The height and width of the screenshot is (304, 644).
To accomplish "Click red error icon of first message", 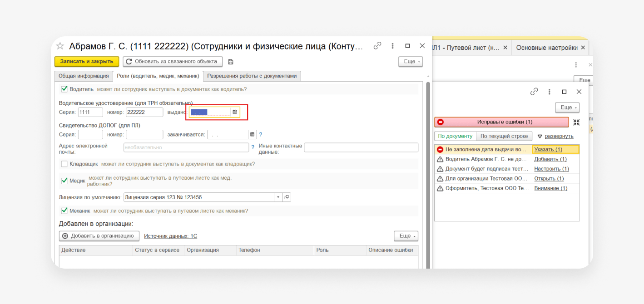I will 440,149.
